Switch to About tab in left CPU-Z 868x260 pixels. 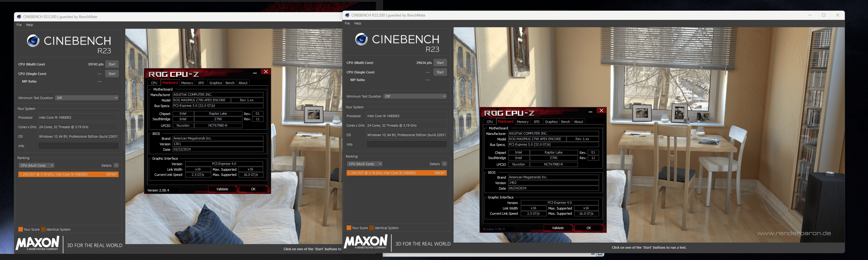(243, 83)
